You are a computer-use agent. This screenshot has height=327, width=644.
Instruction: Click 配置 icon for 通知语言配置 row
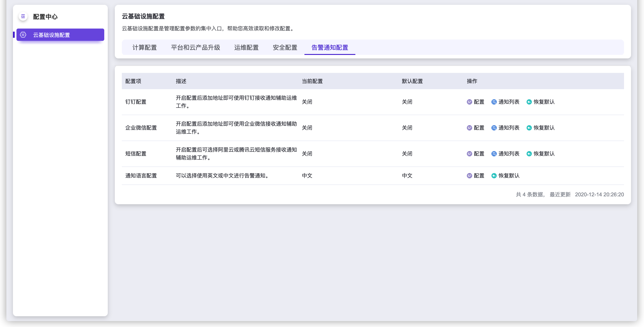(469, 176)
